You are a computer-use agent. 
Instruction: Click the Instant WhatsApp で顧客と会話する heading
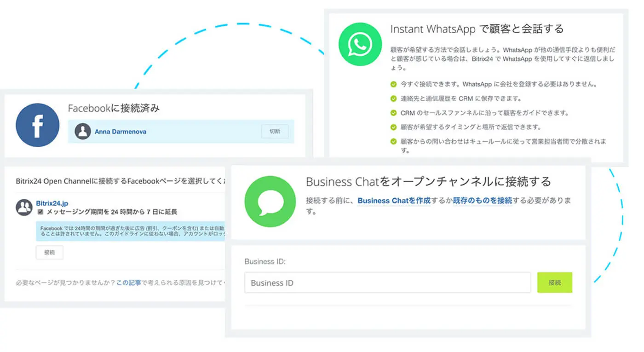477,29
